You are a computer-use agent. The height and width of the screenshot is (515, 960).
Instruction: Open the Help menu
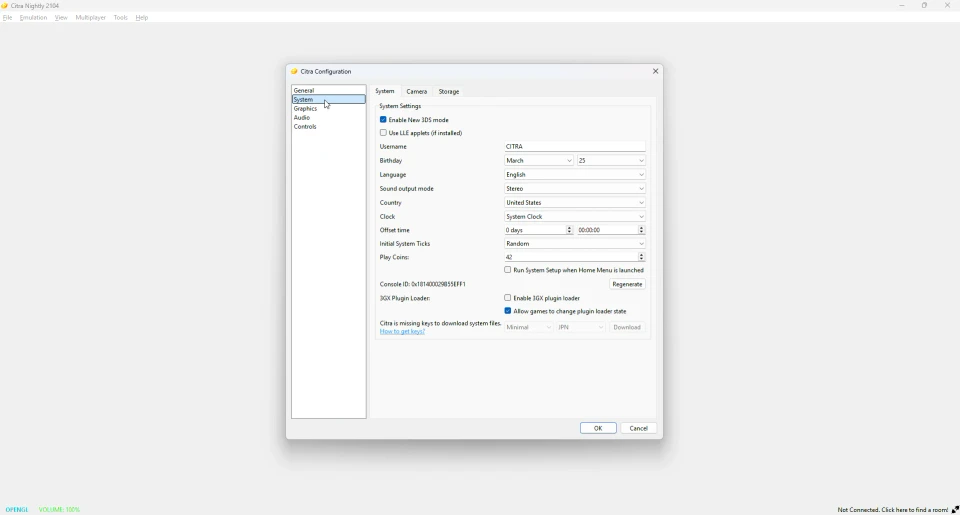(142, 18)
